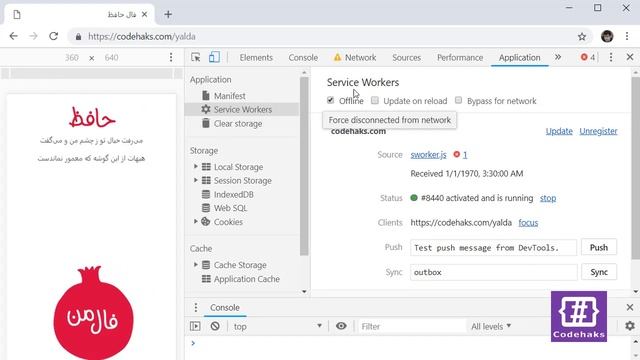Open the Chrome profile avatar
Viewport: 640px width, 360px height.
click(607, 36)
